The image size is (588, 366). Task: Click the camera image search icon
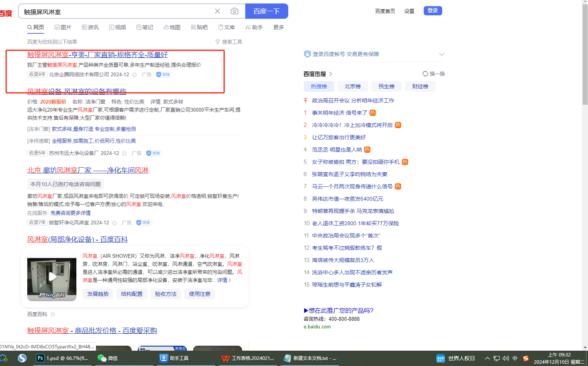click(234, 12)
